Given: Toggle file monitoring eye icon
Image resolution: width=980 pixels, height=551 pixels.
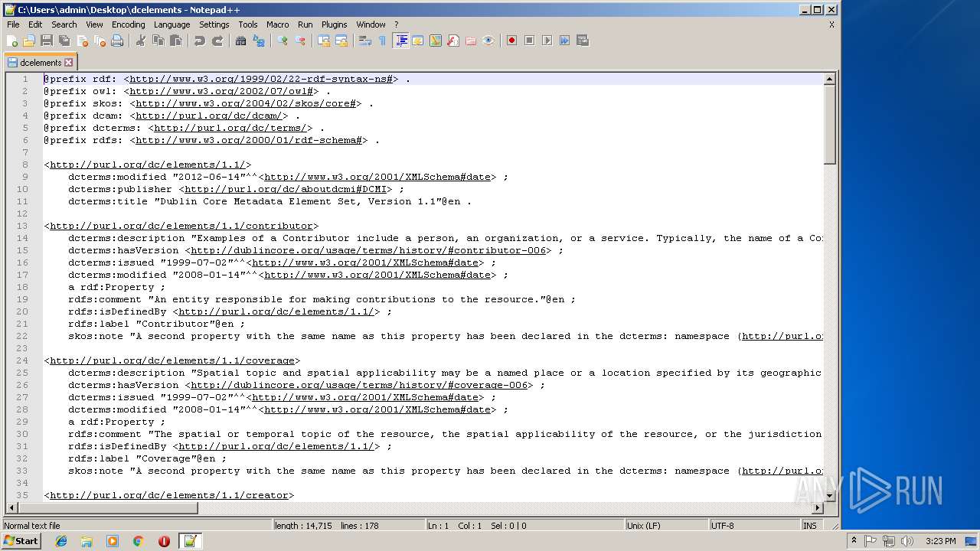Looking at the screenshot, I should click(488, 41).
